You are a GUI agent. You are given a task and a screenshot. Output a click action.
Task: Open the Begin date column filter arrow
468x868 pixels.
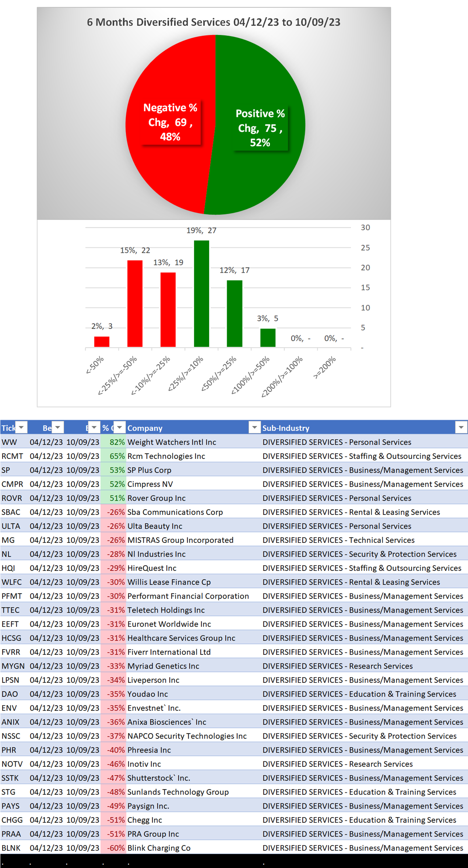point(57,428)
